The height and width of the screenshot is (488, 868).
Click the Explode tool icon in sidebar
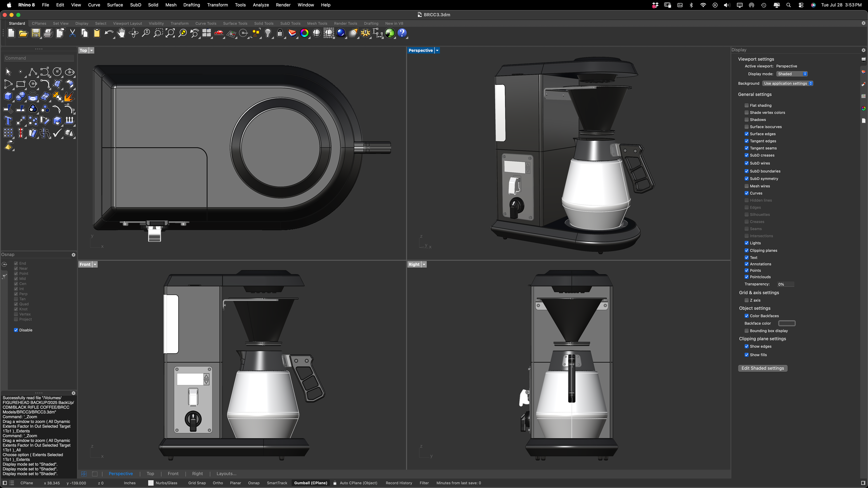point(69,97)
